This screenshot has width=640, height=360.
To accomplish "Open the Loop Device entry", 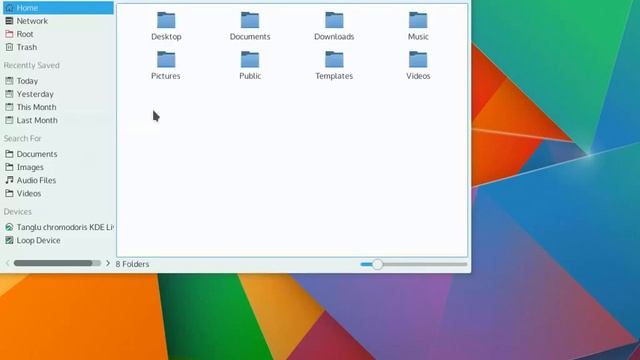I will coord(58,240).
